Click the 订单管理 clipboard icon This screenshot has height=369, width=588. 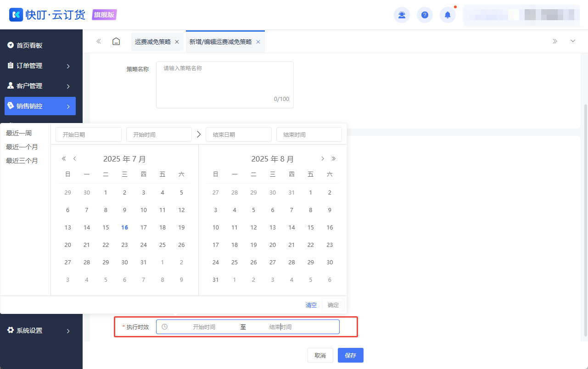pos(11,66)
